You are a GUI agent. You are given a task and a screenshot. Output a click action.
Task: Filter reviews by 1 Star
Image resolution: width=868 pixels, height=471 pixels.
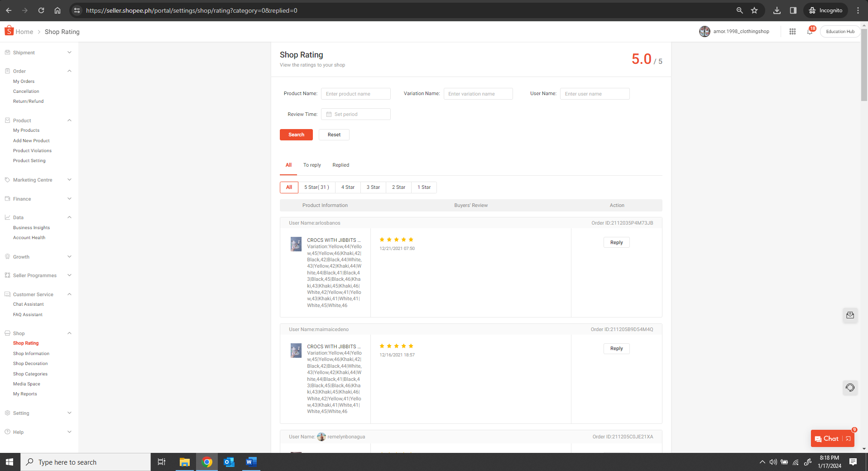coord(424,187)
